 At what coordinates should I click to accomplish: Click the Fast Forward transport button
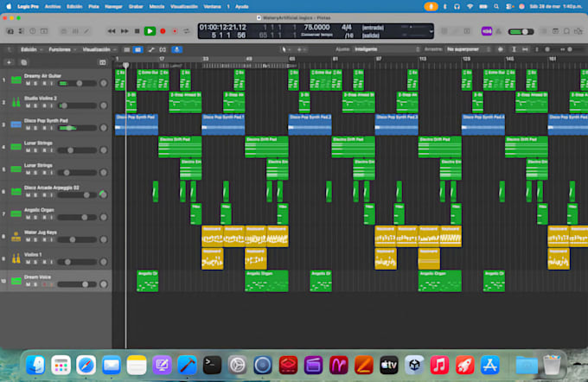pyautogui.click(x=125, y=31)
